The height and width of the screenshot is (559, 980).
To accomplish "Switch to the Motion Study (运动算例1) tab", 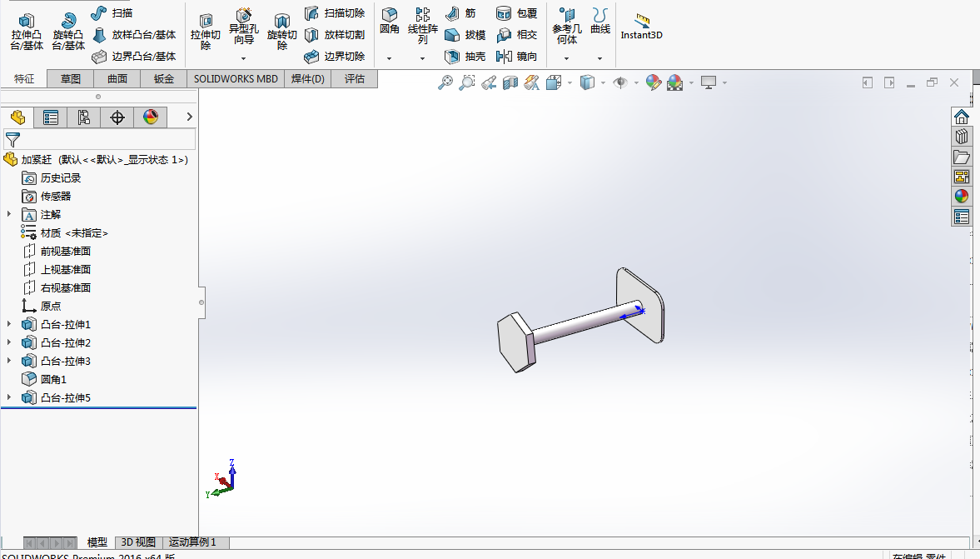I will (192, 542).
